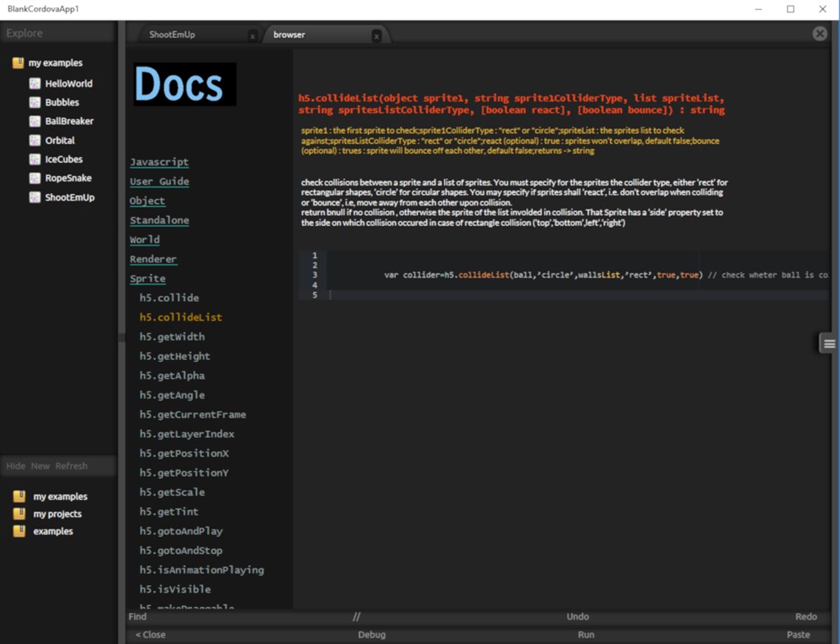Close the ShootEmUp tab via its x

click(x=252, y=37)
